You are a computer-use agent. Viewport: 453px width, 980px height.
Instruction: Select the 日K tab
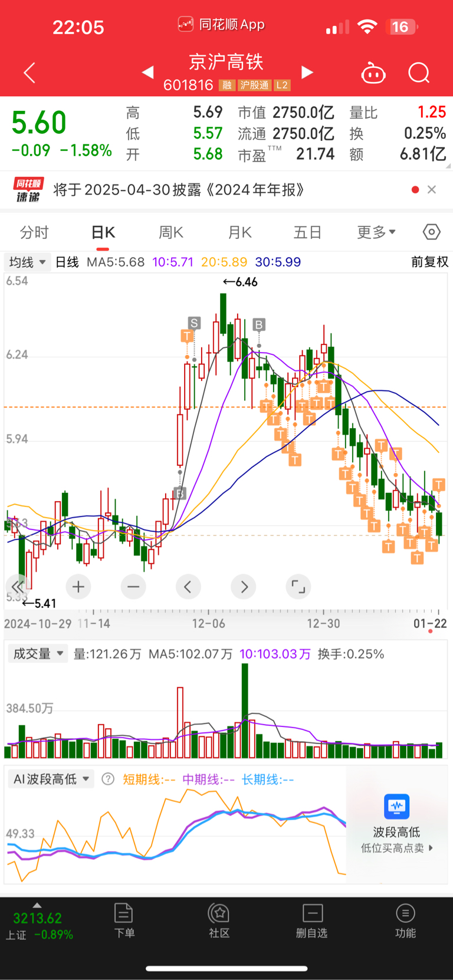(103, 232)
